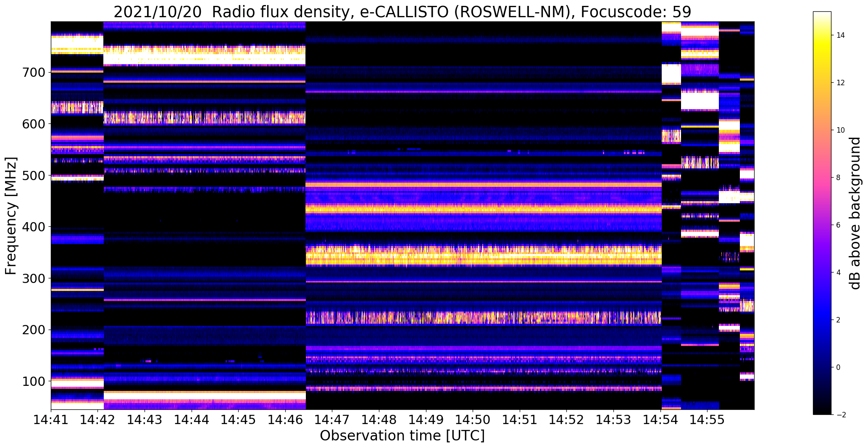
Task: Click the 14:43 time tick label
Action: click(145, 419)
